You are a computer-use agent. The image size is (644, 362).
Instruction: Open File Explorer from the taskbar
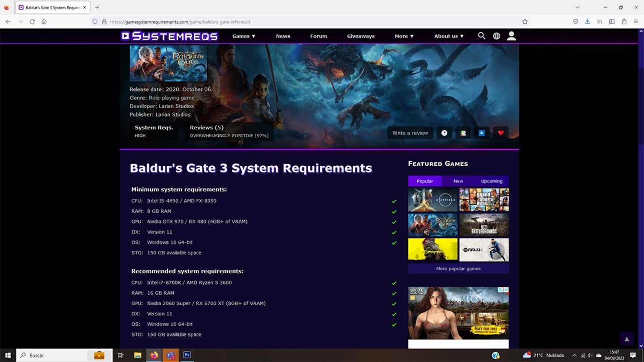point(137,355)
